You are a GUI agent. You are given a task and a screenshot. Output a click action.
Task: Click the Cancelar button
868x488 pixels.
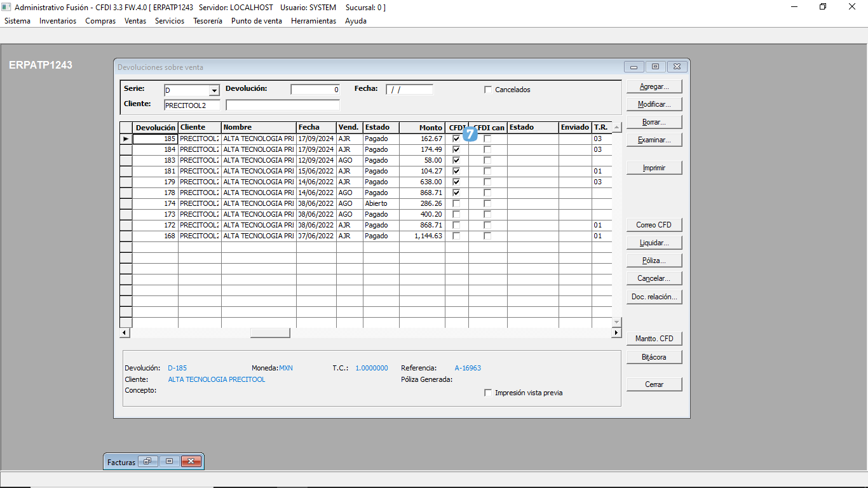click(654, 278)
